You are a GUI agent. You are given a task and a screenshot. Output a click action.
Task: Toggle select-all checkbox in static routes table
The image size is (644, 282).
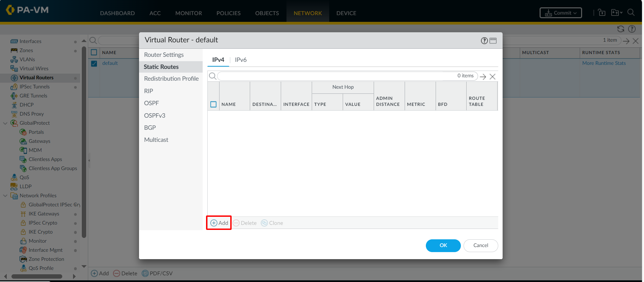point(213,104)
